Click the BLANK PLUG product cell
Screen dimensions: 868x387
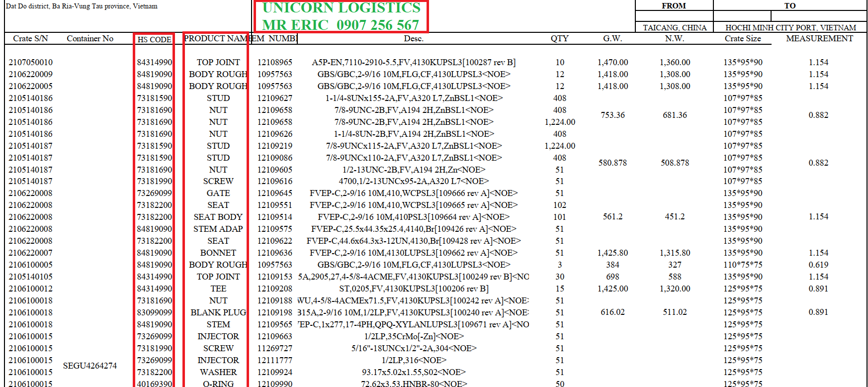point(218,312)
